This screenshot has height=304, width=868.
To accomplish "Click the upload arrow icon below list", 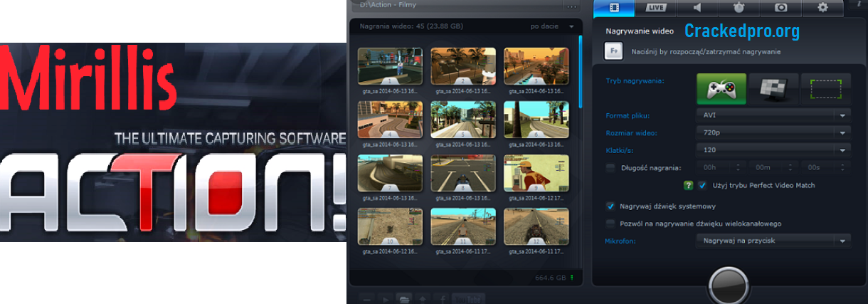I will [x=423, y=298].
